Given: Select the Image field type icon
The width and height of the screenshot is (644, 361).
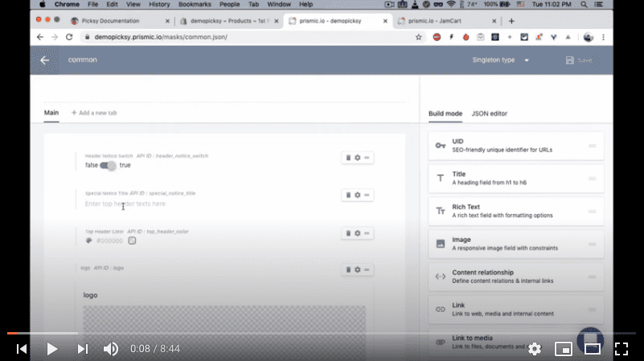Looking at the screenshot, I should tap(441, 244).
